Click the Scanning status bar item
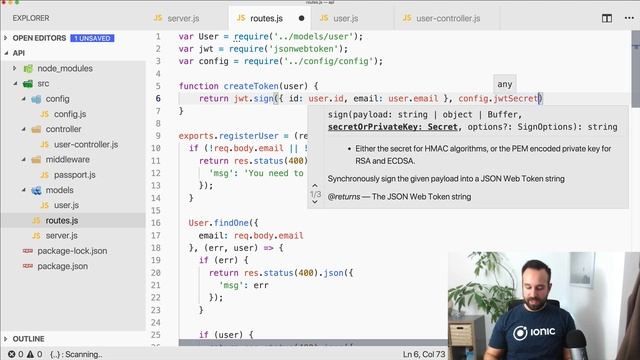The width and height of the screenshot is (640, 360). click(x=76, y=354)
